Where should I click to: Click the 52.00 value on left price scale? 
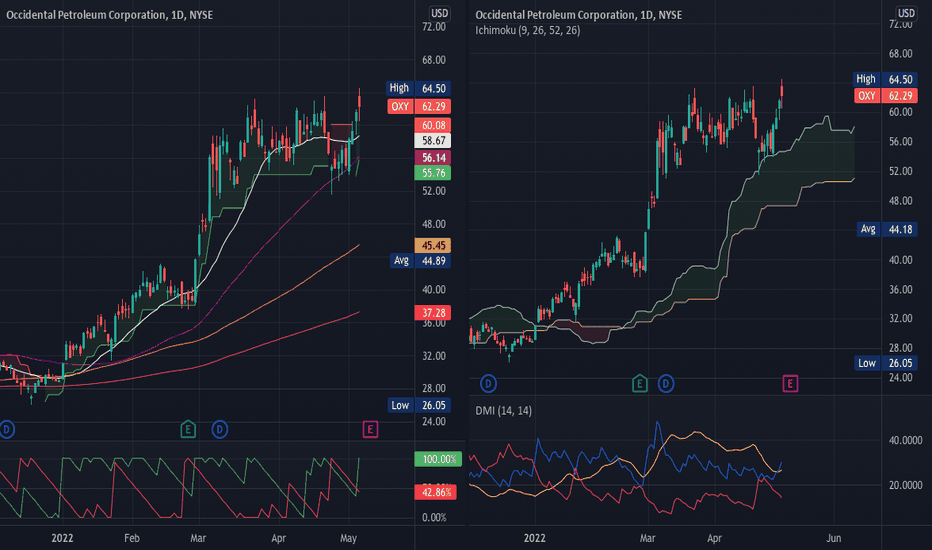tap(434, 191)
